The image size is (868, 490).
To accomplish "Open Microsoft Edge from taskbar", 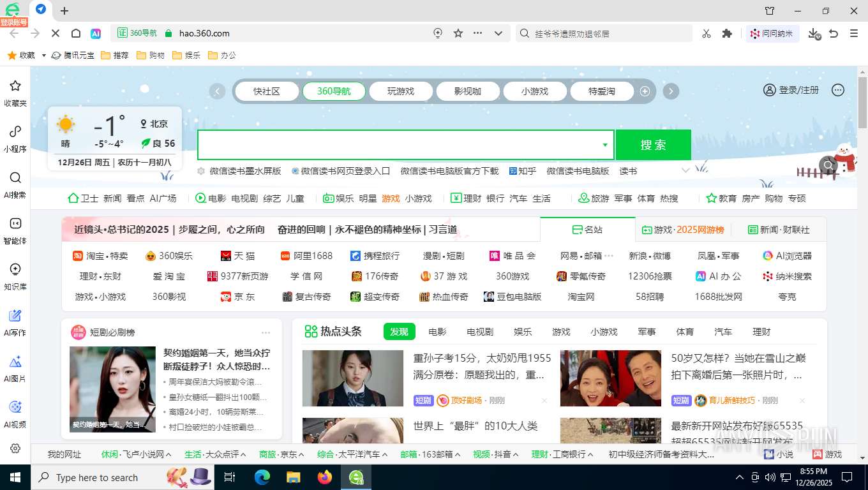I will [262, 477].
